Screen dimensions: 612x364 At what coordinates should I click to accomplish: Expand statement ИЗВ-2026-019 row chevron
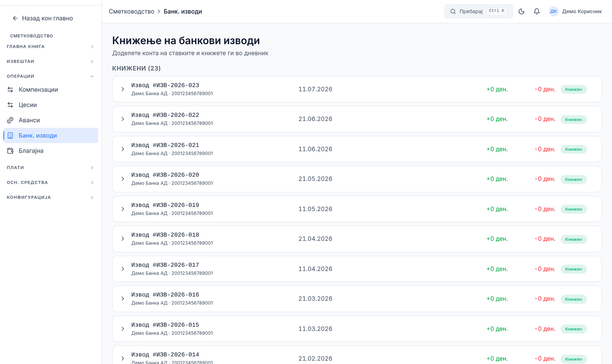point(123,209)
